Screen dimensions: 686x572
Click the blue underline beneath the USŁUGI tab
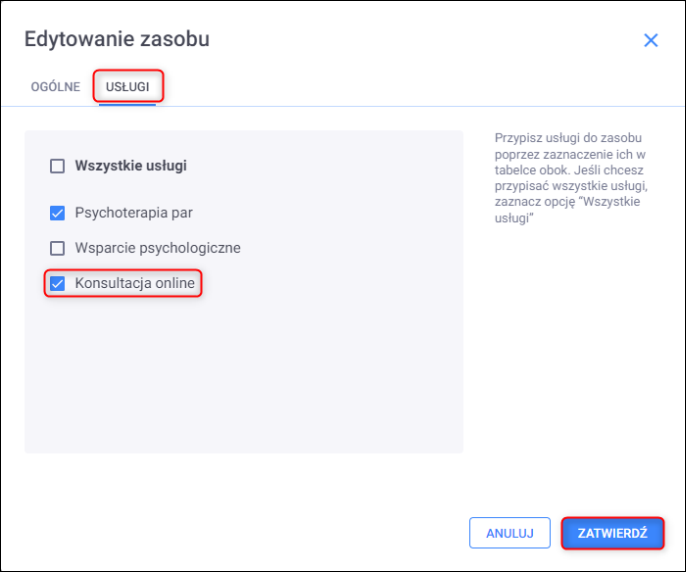click(x=127, y=104)
